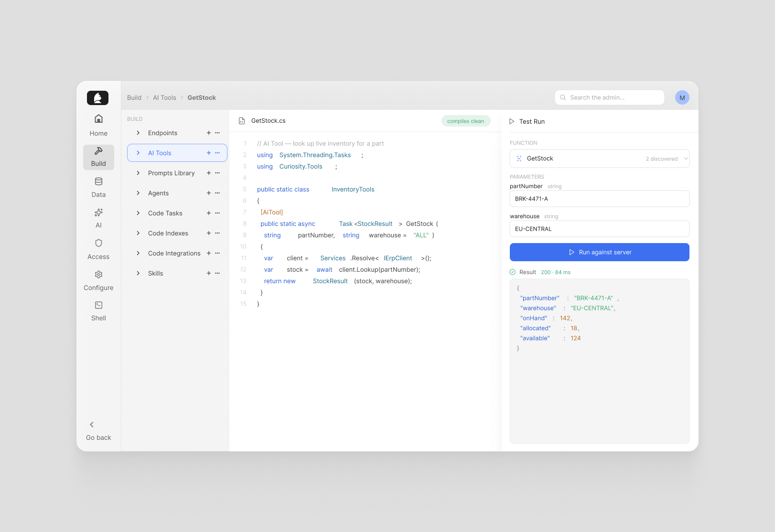Add a new Agents item

click(x=209, y=193)
